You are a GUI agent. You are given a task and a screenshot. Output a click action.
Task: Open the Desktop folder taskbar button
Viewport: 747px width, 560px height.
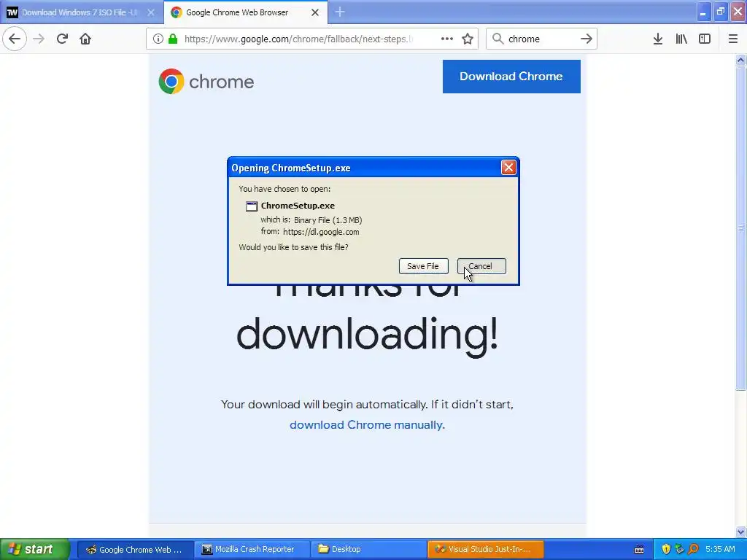click(368, 550)
